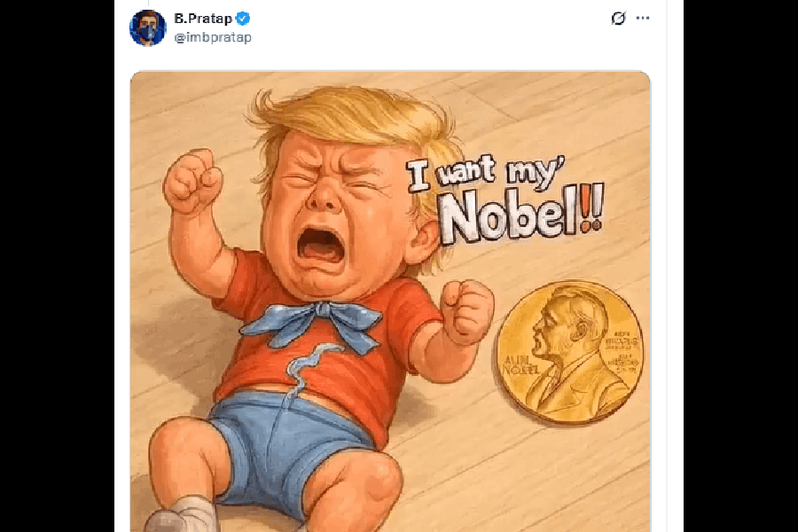Open the Grok explain-post icon
Image resolution: width=798 pixels, height=532 pixels.
point(618,19)
